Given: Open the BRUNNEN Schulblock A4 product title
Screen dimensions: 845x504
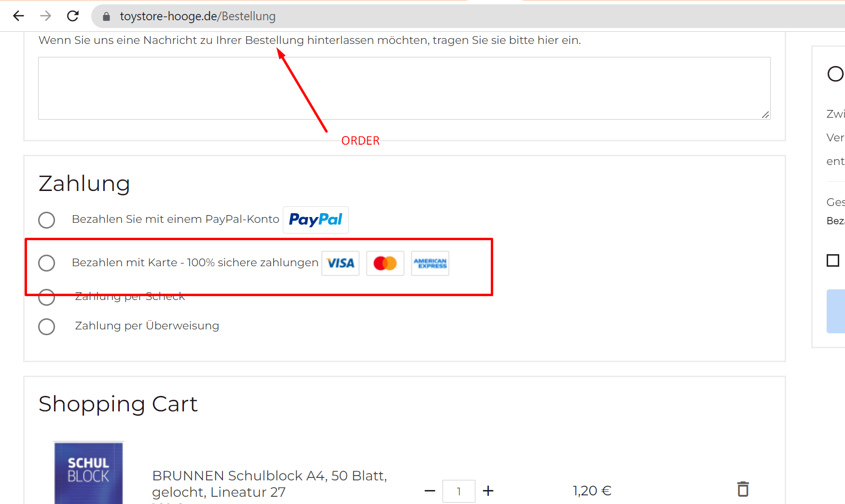Looking at the screenshot, I should tap(269, 484).
